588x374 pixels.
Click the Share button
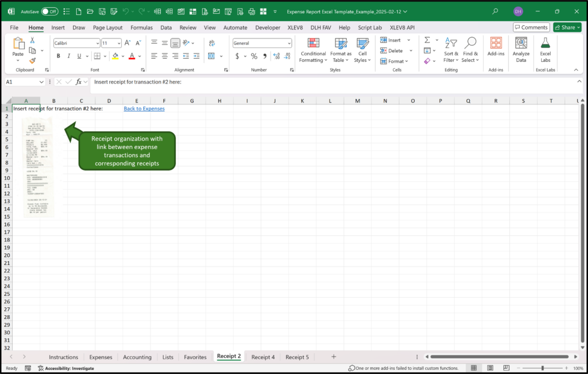(566, 27)
